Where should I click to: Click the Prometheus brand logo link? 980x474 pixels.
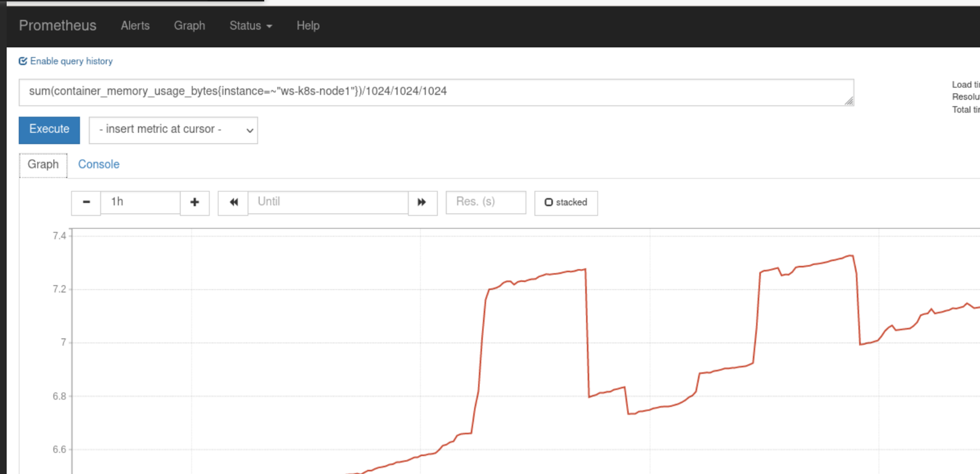[x=57, y=25]
